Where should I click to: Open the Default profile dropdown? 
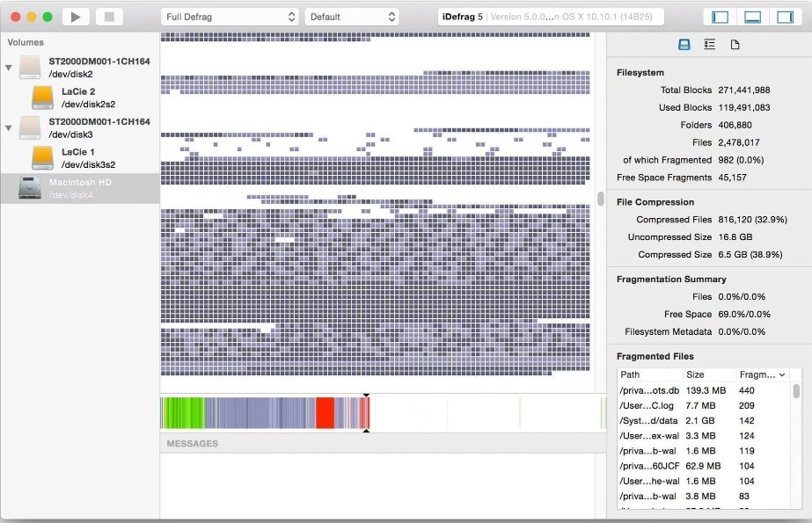pos(353,17)
